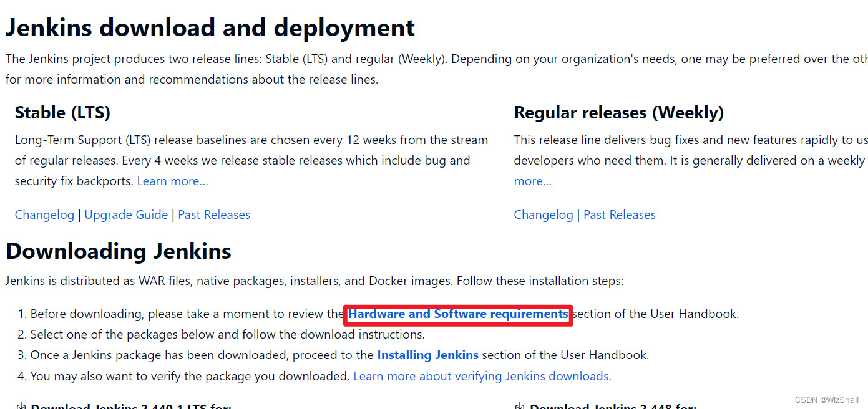Open the Stable (LTS) Changelog link
Viewport: 868px width, 409px height.
click(44, 214)
